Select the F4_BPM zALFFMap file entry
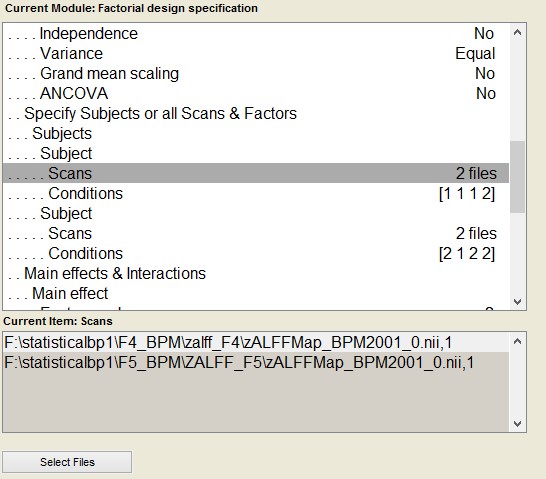 point(256,343)
